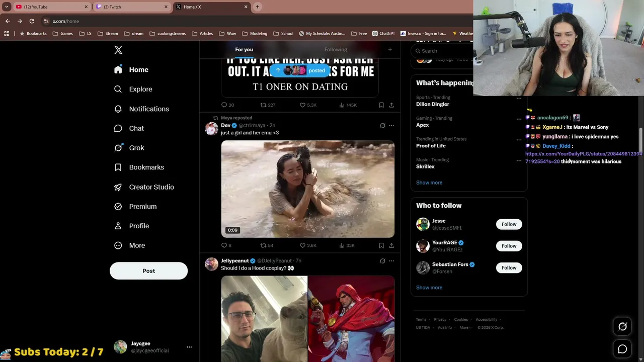Screen dimensions: 644x362
Task: Add a new timeline tab with the plus icon
Action: (390, 49)
